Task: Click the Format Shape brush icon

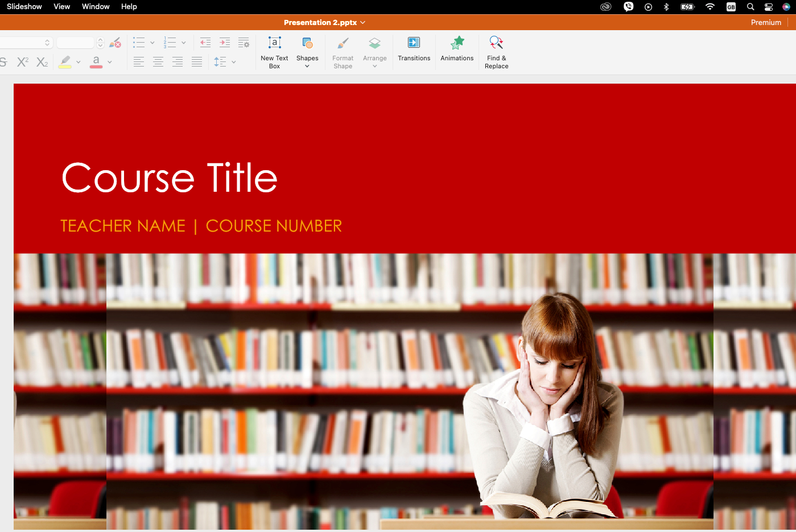Action: point(343,43)
